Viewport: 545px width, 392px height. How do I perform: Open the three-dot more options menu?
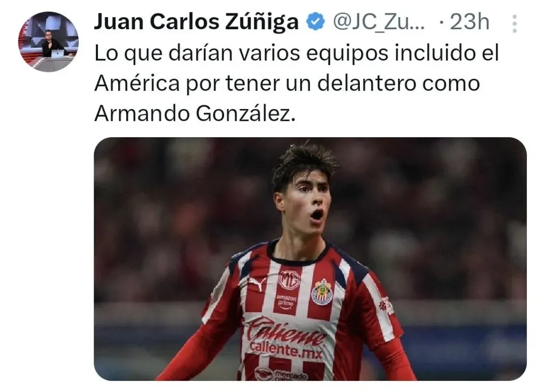515,23
